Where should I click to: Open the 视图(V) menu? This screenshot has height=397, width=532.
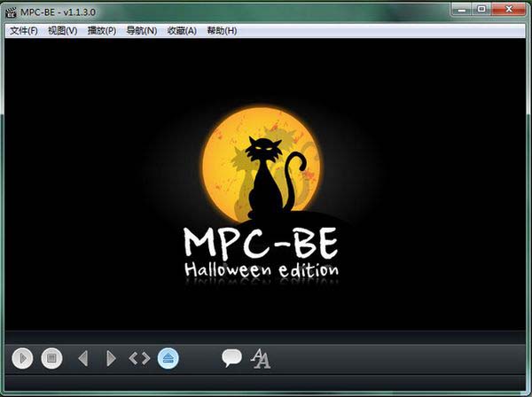click(x=62, y=31)
